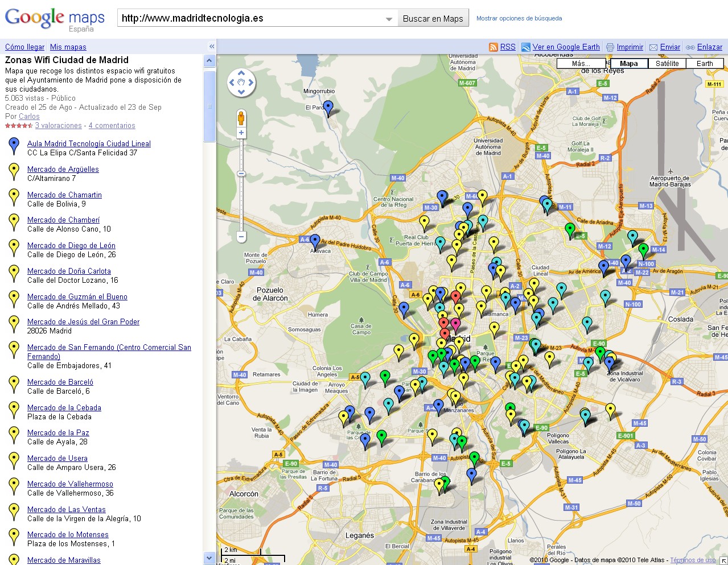
Task: Click the printer icon beside Imprimir
Action: 610,47
